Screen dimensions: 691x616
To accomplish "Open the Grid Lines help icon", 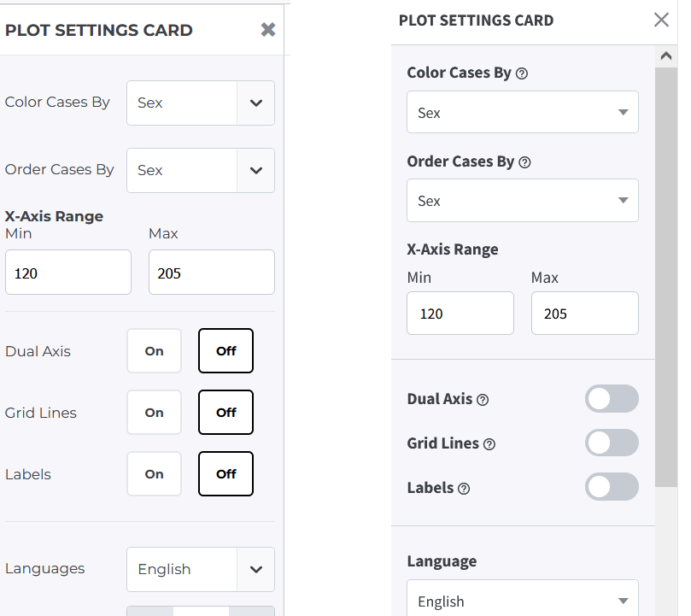I will (489, 444).
